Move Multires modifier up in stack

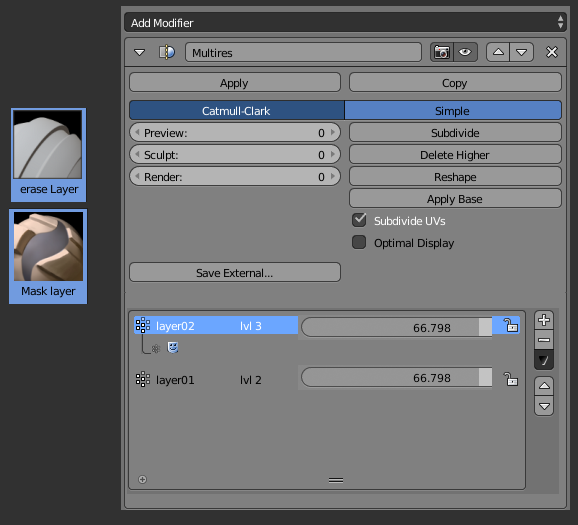click(x=498, y=52)
